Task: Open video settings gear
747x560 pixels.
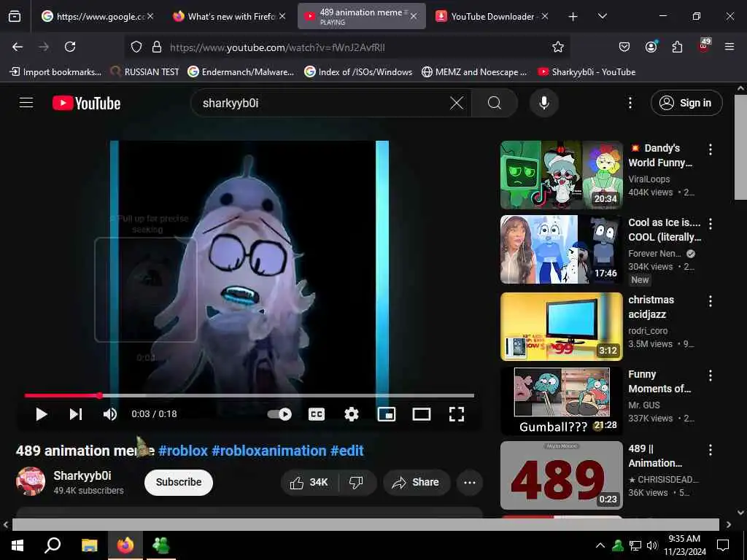Action: (352, 414)
